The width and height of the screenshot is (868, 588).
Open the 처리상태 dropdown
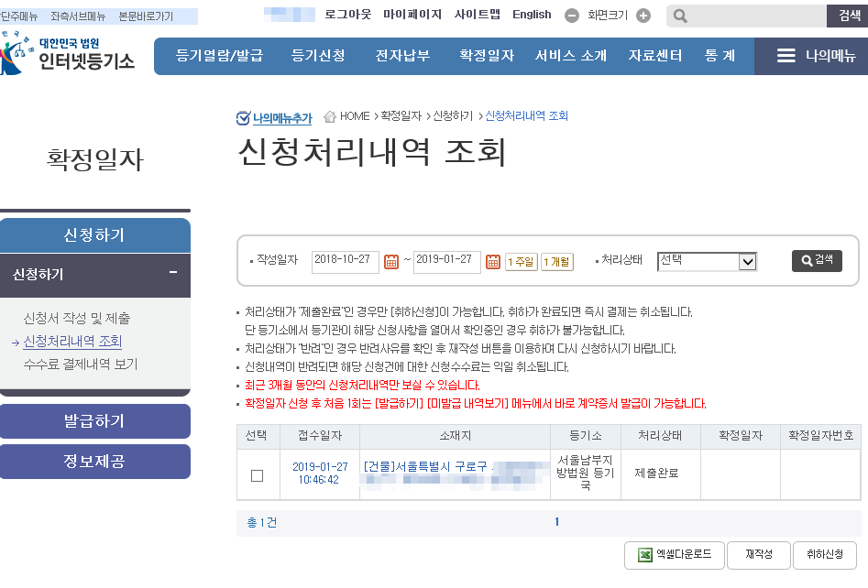(707, 261)
